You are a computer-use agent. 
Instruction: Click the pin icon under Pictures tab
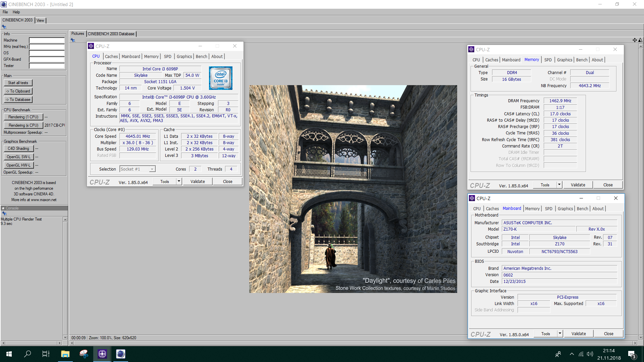pyautogui.click(x=73, y=40)
